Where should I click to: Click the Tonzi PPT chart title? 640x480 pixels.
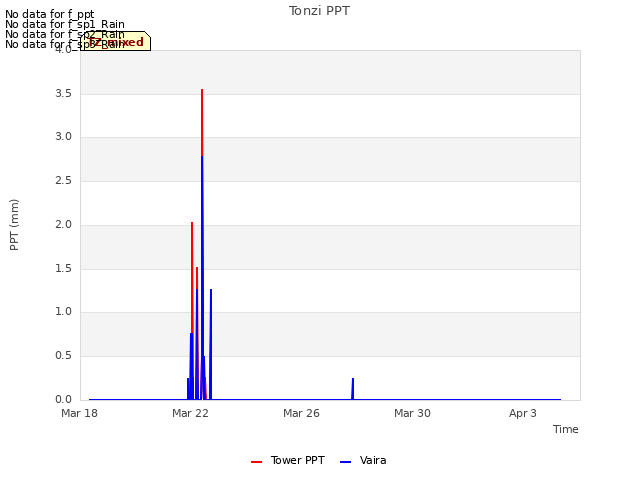pyautogui.click(x=319, y=11)
